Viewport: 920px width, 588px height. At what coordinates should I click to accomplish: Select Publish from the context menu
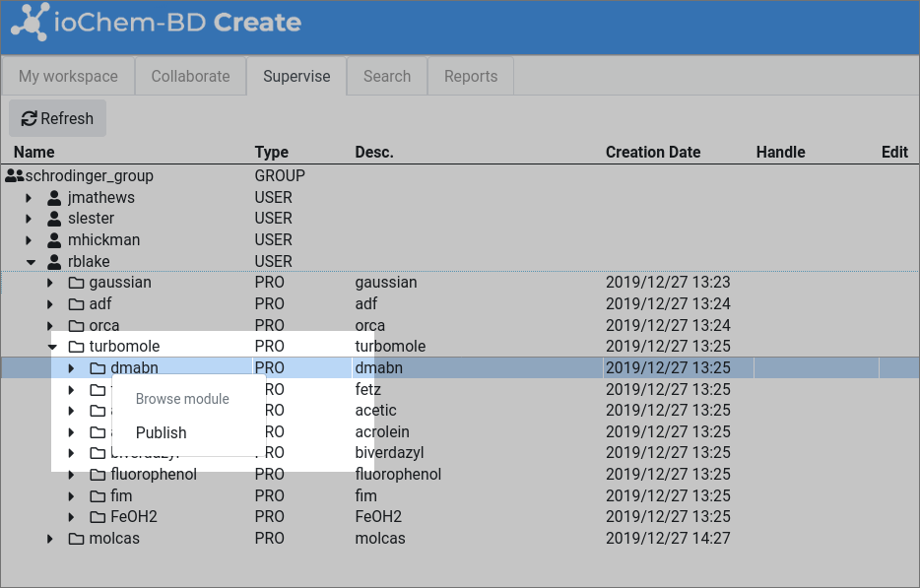(x=161, y=432)
